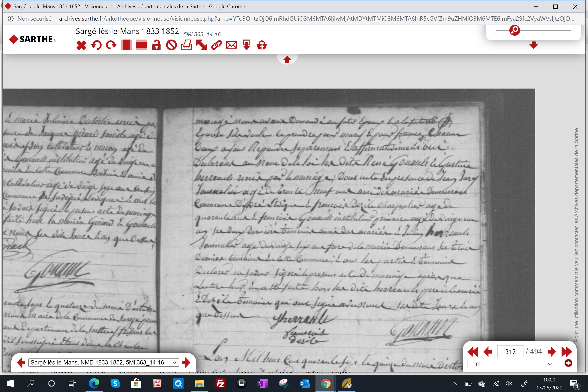This screenshot has width=588, height=392.
Task: Expand the zoom panel down arrow
Action: (533, 45)
